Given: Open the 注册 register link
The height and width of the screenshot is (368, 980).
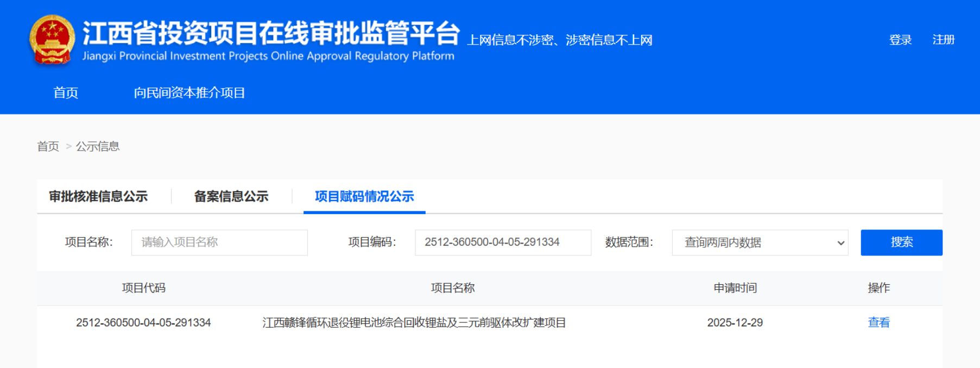Looking at the screenshot, I should tap(943, 40).
